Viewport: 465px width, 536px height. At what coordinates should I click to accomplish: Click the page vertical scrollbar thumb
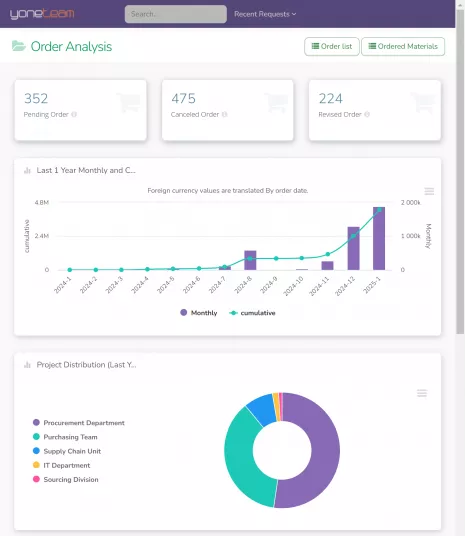[x=461, y=171]
